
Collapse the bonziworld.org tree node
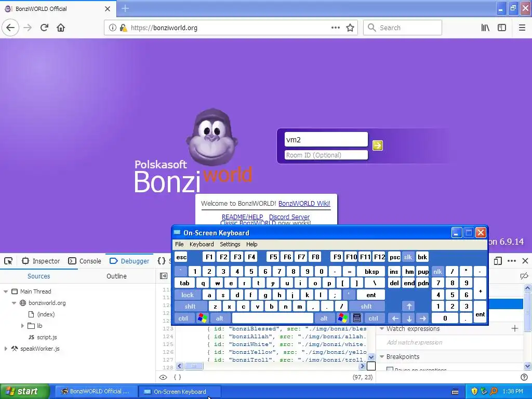tap(14, 303)
